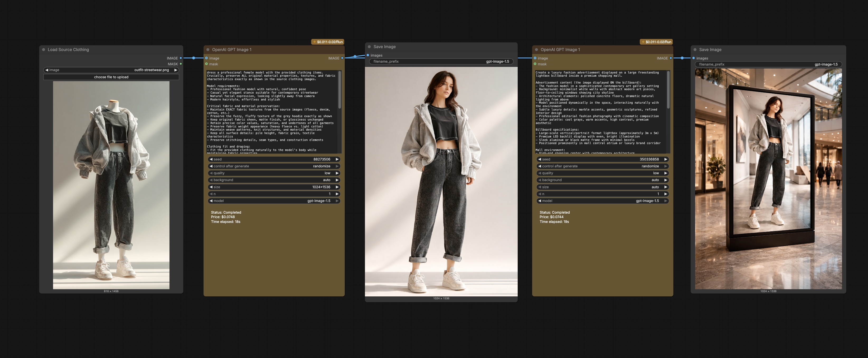
Task: Click MASK output port on Load Source Clothing
Action: pos(181,64)
